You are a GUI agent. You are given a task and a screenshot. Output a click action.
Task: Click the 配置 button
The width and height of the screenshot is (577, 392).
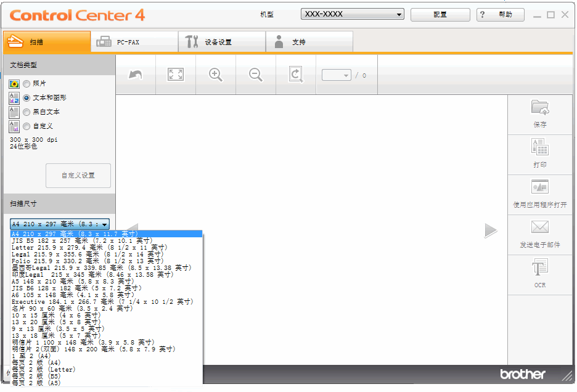(x=440, y=15)
